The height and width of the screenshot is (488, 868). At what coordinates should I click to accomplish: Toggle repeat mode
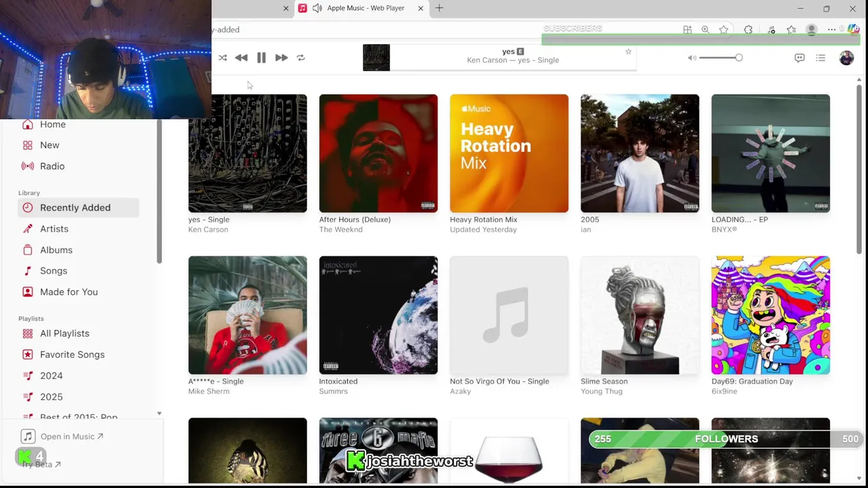(300, 58)
